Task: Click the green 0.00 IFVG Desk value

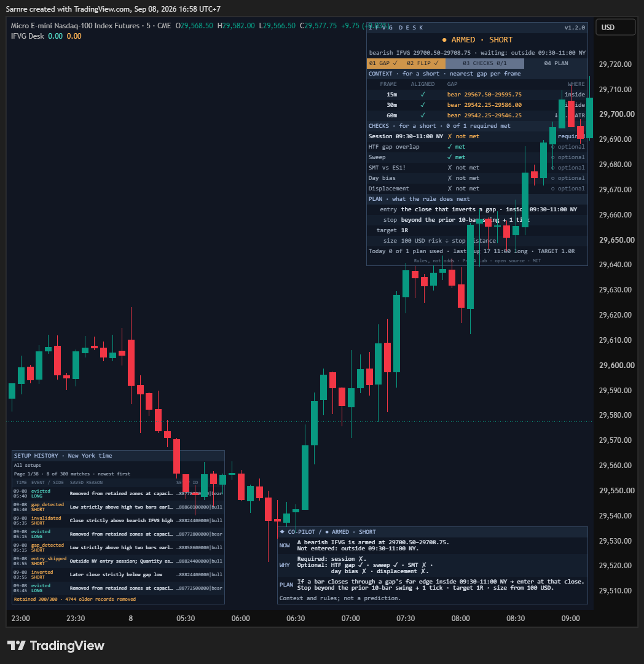Action: [55, 36]
